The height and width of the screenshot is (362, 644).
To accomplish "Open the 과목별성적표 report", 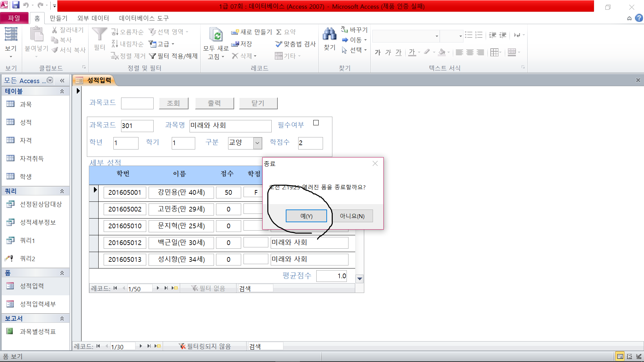I will pyautogui.click(x=38, y=331).
